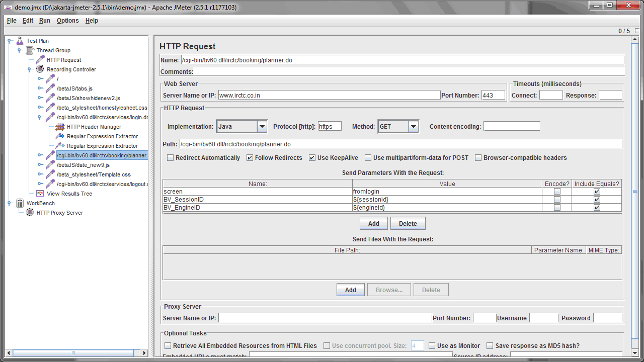Select the ${sessionid} value cell
Screen dimensions: 644x362
pyautogui.click(x=447, y=200)
